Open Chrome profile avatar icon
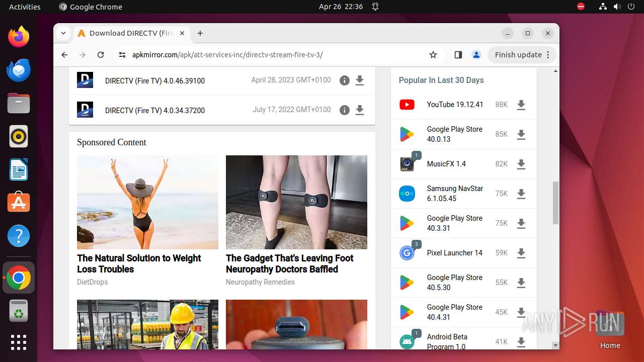 pos(476,55)
